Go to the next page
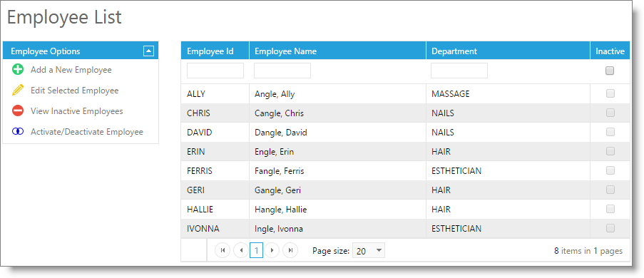This screenshot has height=278, width=644. 272,250
